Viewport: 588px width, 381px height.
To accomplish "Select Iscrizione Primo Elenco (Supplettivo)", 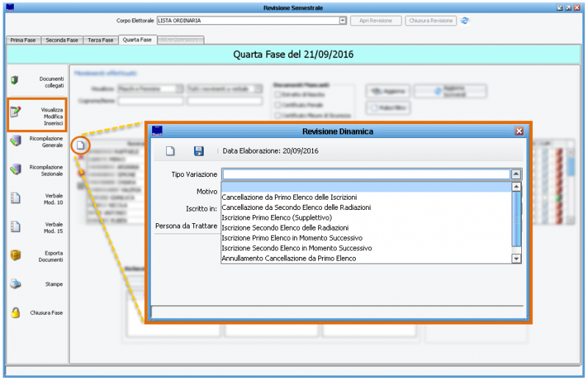I will [x=276, y=217].
